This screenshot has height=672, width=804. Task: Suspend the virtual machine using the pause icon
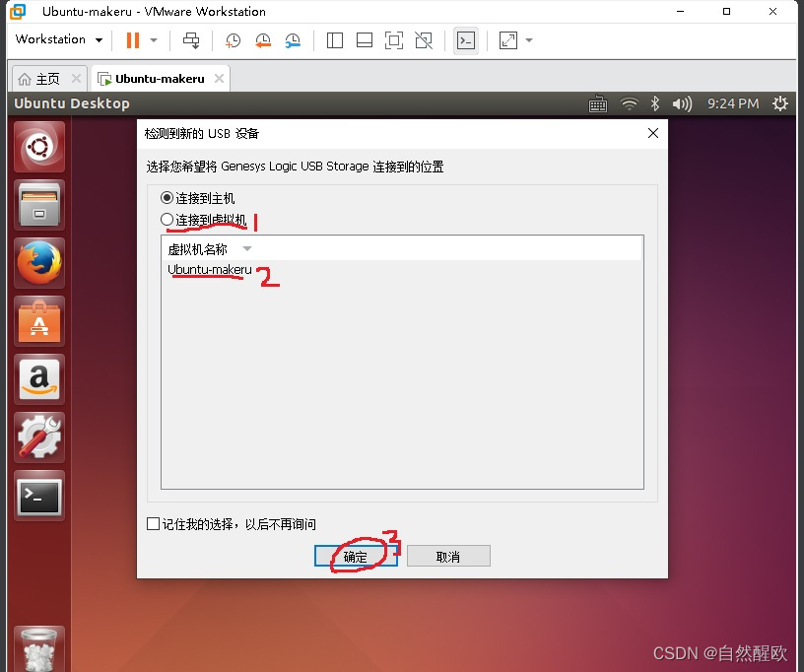click(135, 40)
